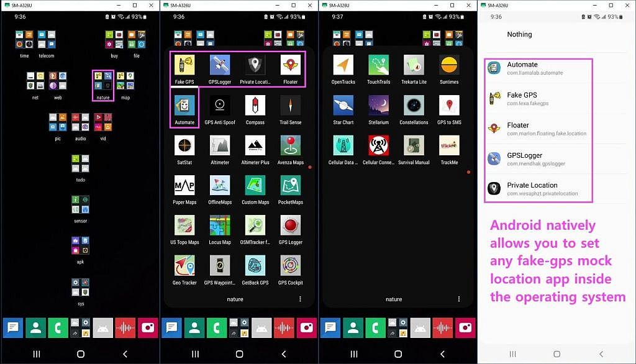Launch Altimeter Plus app
The height and width of the screenshot is (364, 636).
point(255,146)
